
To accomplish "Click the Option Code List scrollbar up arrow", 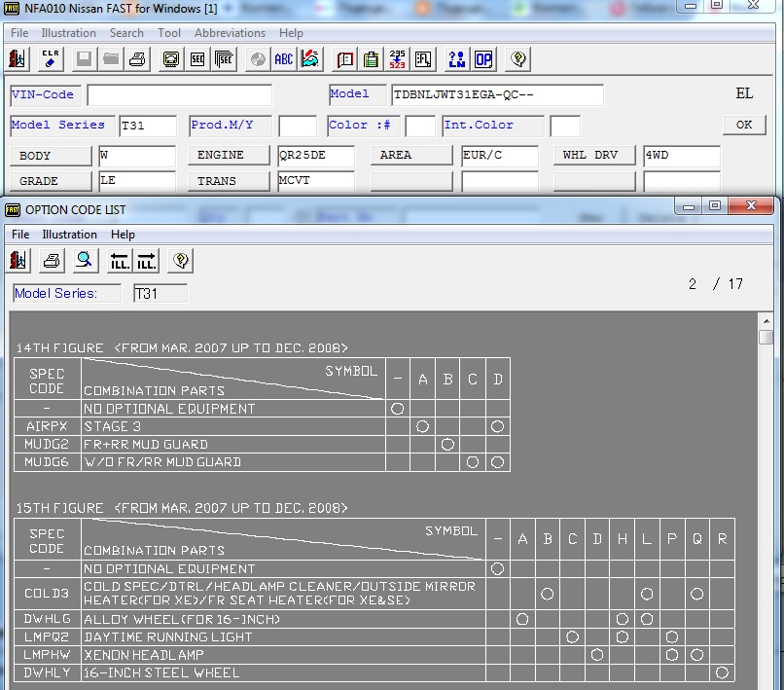I will [766, 321].
